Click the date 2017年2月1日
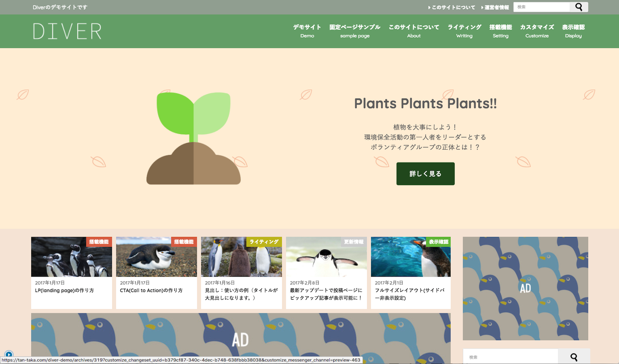Screen dimensions: 619x364 389,283
